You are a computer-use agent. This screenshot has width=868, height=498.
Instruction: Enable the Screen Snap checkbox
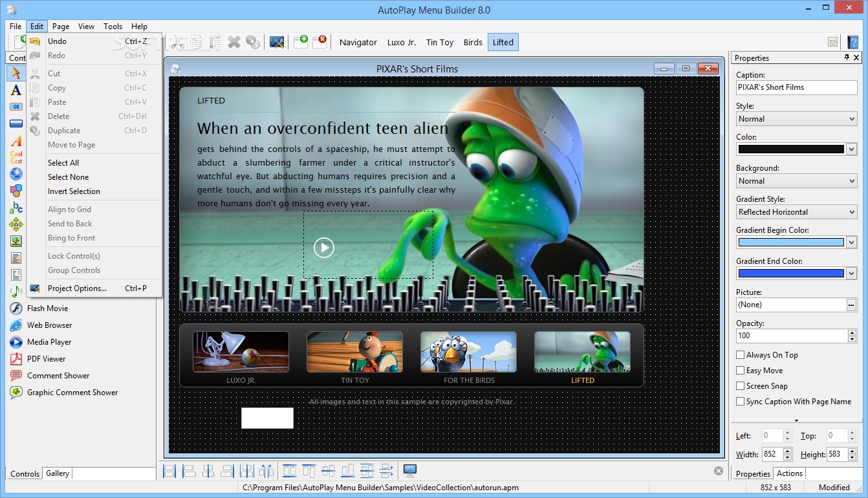pyautogui.click(x=740, y=386)
